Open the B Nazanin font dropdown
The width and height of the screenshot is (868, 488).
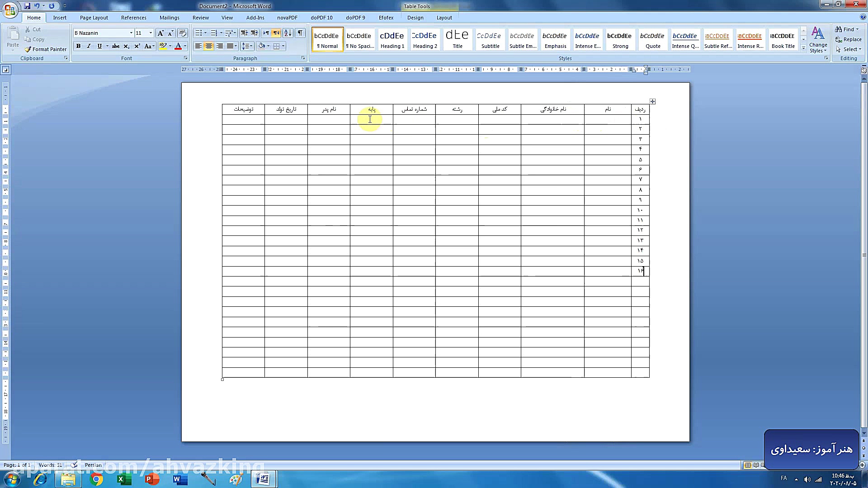tap(131, 33)
